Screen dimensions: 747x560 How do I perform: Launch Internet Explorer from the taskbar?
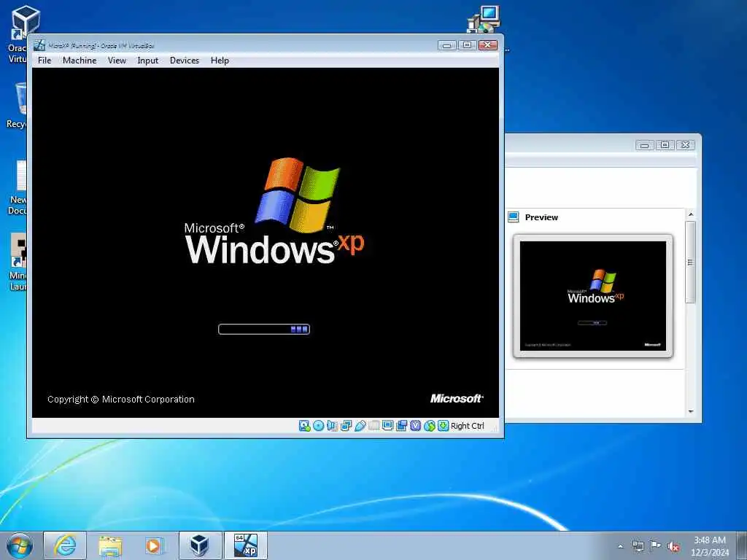(x=65, y=545)
